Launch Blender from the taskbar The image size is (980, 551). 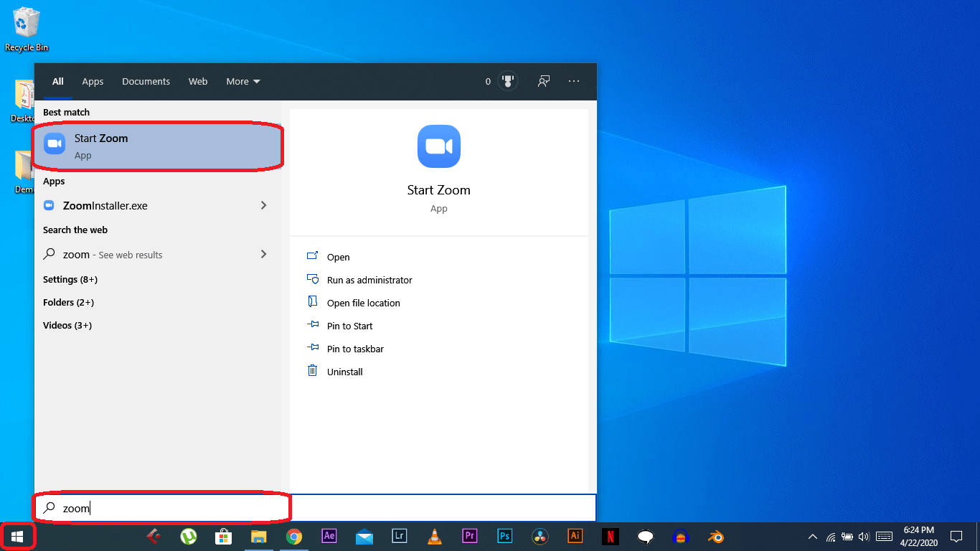click(715, 537)
